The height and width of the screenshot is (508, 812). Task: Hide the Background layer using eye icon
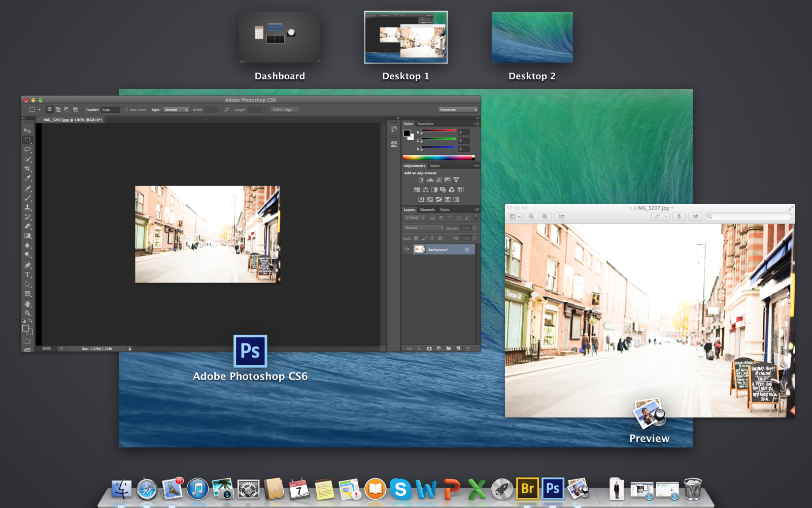[407, 249]
